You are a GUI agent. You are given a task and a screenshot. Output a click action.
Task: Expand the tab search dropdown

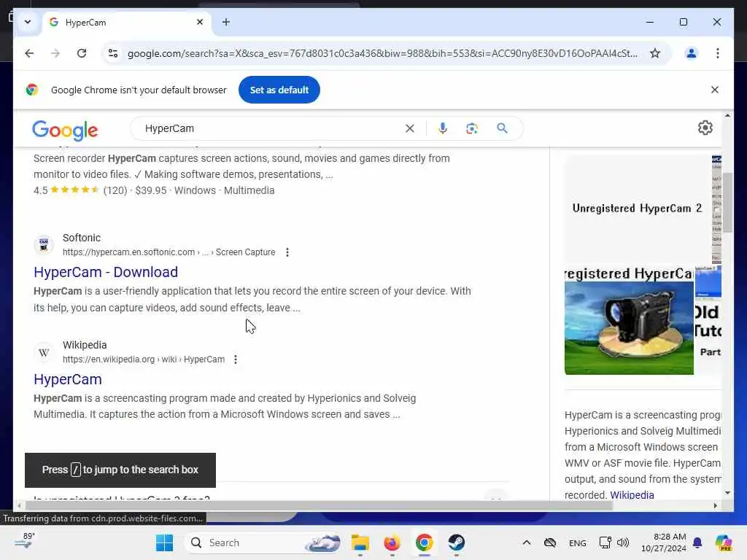[28, 22]
